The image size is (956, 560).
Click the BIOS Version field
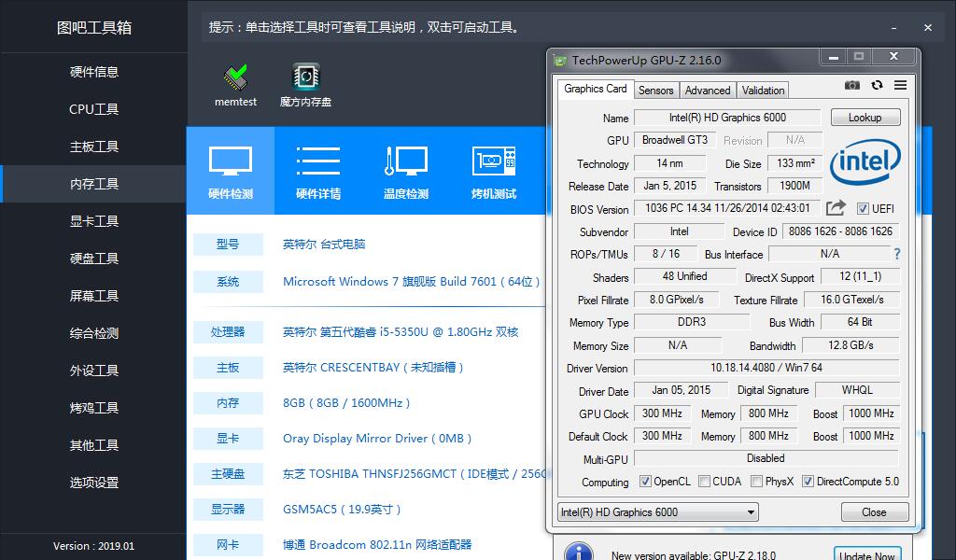point(727,208)
